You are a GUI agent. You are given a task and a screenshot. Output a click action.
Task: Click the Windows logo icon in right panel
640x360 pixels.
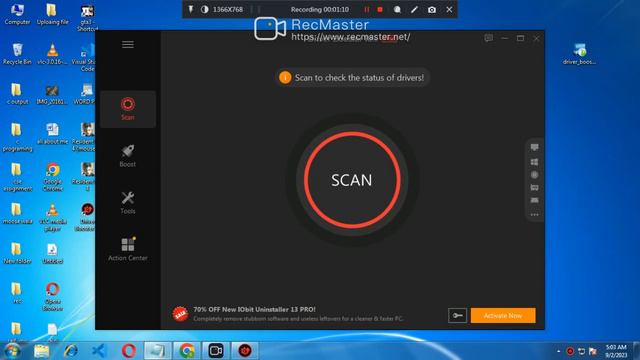[x=534, y=162]
